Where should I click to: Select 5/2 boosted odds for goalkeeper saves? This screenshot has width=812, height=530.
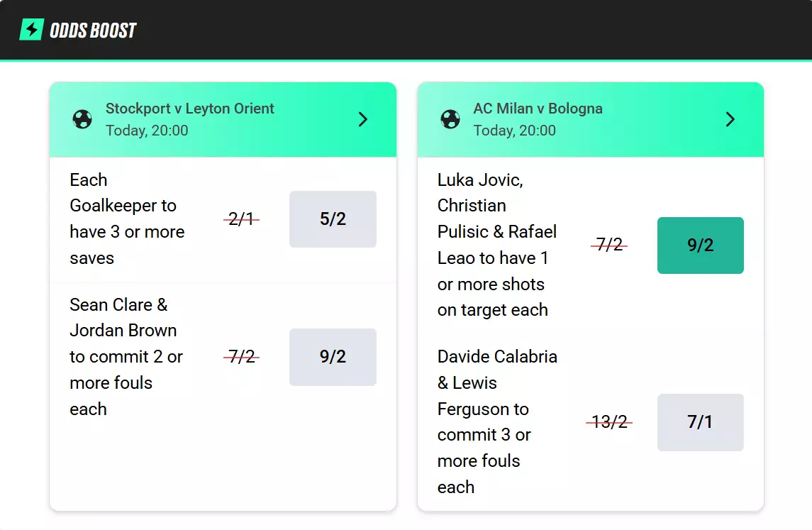click(x=333, y=219)
